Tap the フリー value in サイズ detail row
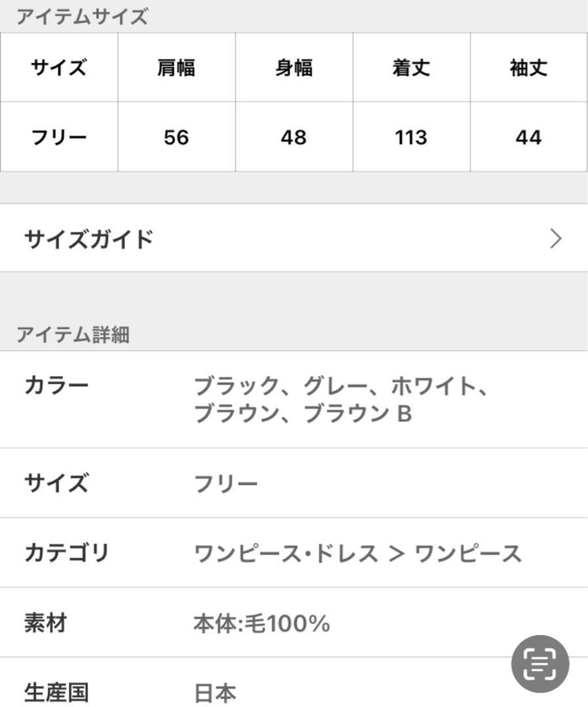Screen dimensions: 588x707 coord(225,483)
